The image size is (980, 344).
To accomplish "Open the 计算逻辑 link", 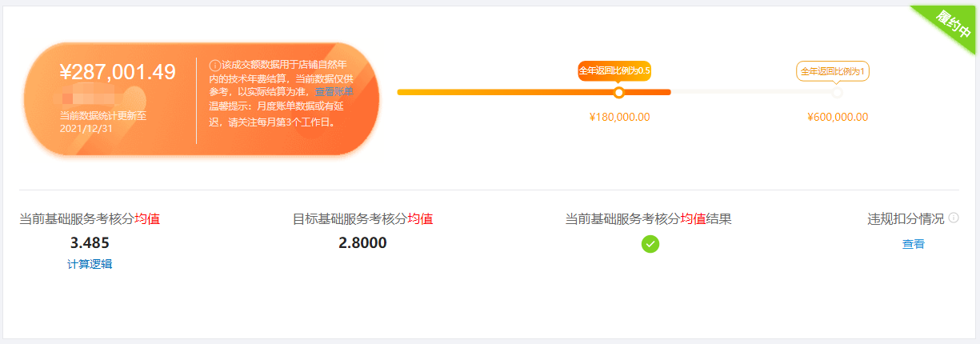I will click(x=90, y=264).
